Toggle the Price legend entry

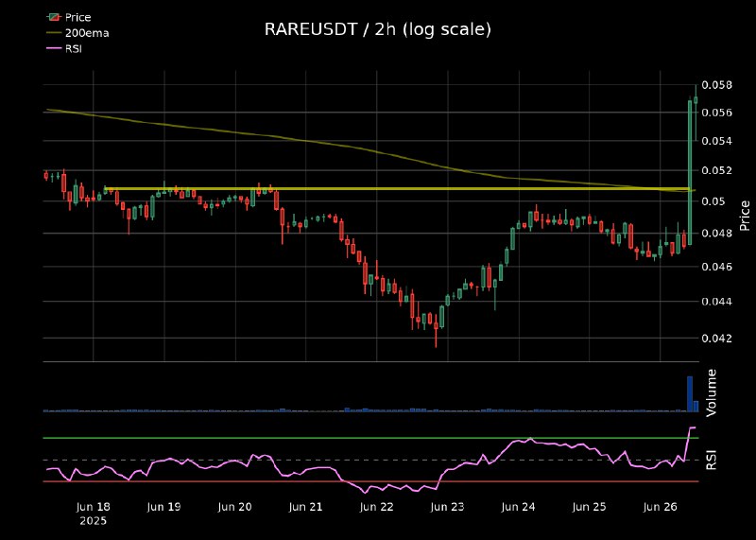coord(68,17)
